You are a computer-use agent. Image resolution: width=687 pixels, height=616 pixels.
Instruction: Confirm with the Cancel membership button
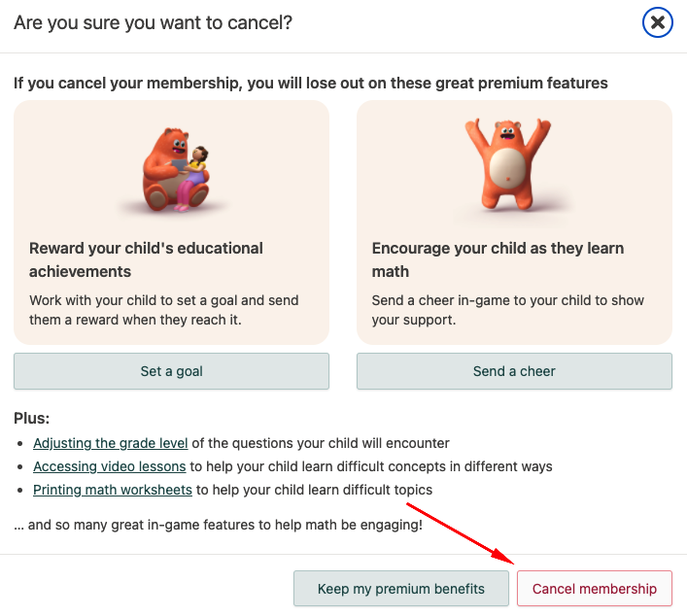click(595, 589)
